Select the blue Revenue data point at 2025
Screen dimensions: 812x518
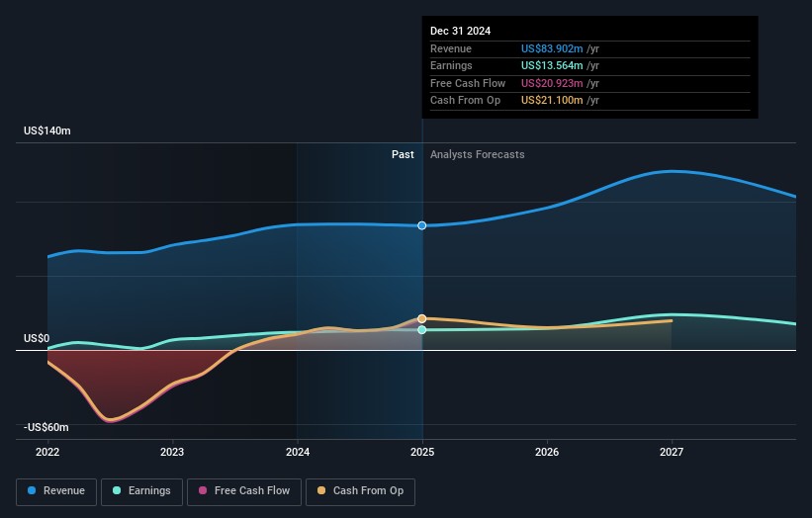(422, 225)
